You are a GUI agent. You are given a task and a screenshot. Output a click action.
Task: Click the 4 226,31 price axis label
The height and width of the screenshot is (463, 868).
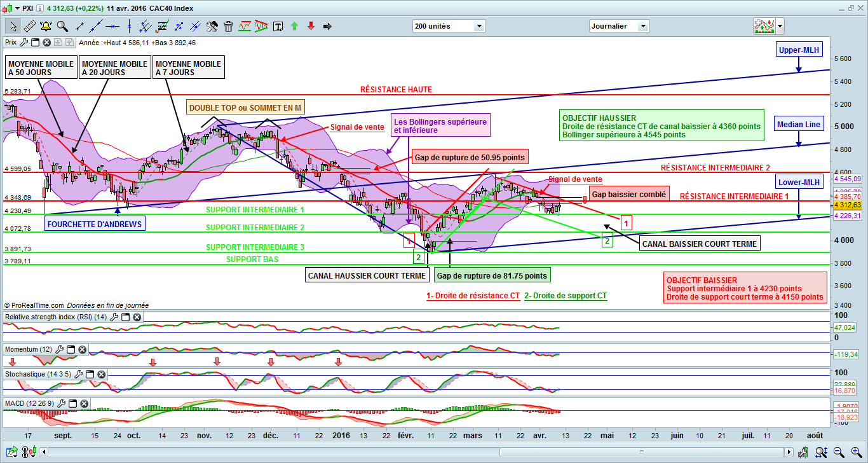click(x=847, y=216)
